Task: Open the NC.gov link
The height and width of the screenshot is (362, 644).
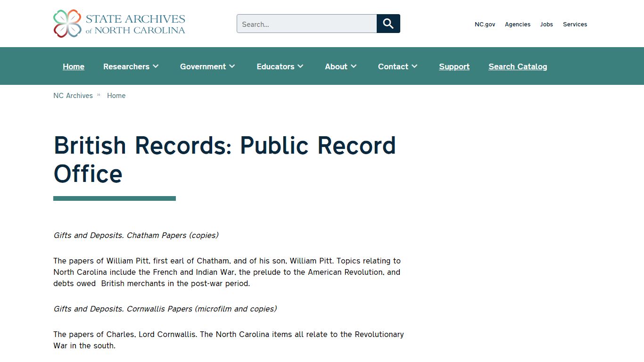Action: click(485, 25)
